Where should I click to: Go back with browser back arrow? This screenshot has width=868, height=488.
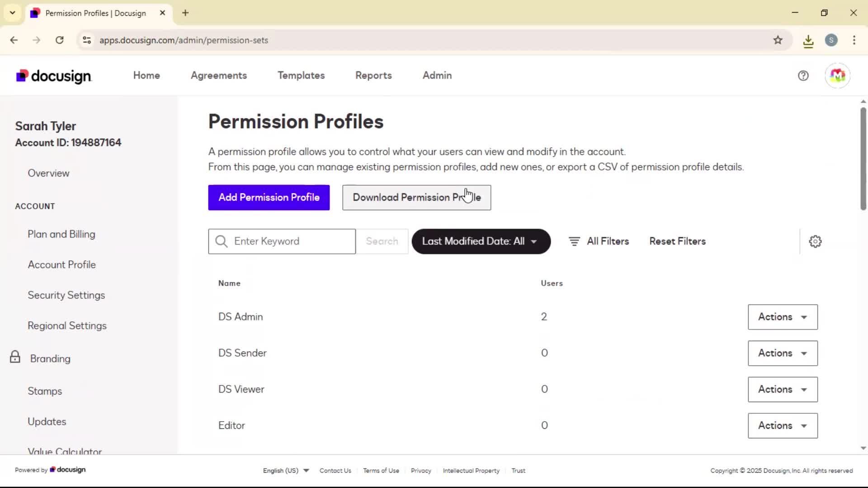14,40
